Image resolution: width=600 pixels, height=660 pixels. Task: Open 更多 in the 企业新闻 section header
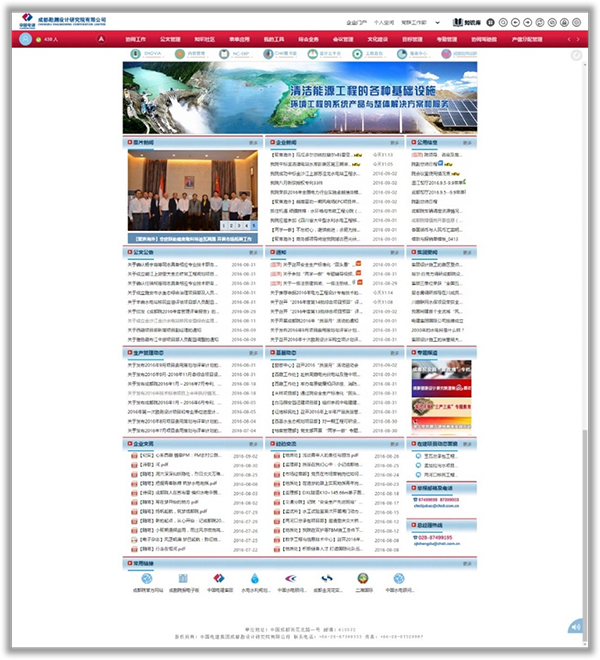pos(395,143)
